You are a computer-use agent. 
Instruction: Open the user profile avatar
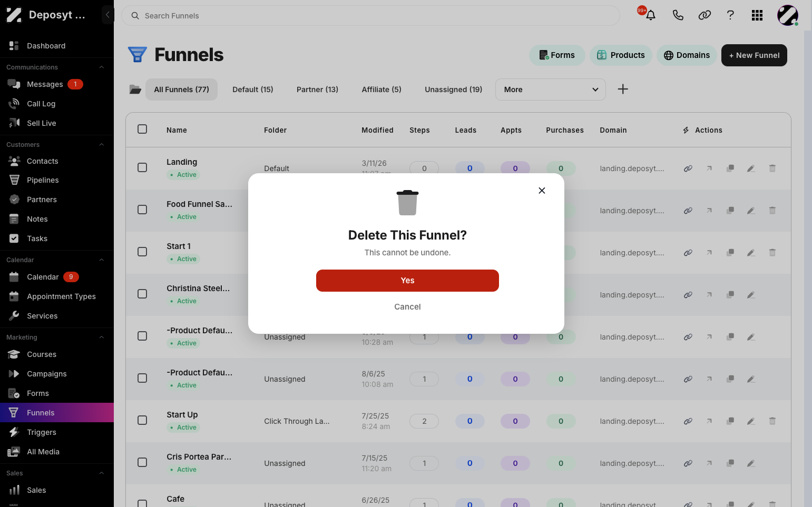tap(788, 15)
